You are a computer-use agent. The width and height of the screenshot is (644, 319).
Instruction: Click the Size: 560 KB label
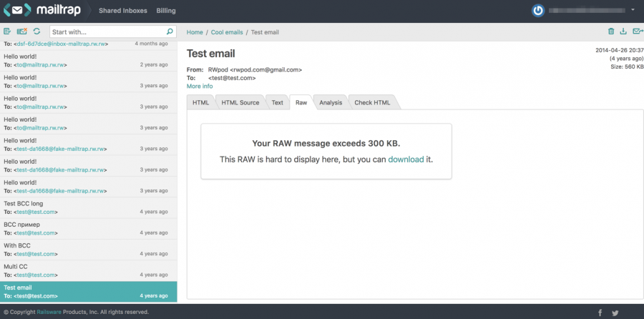pos(627,67)
